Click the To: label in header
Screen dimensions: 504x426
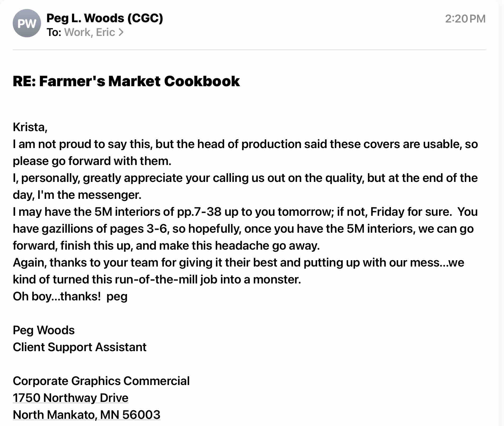click(x=54, y=32)
